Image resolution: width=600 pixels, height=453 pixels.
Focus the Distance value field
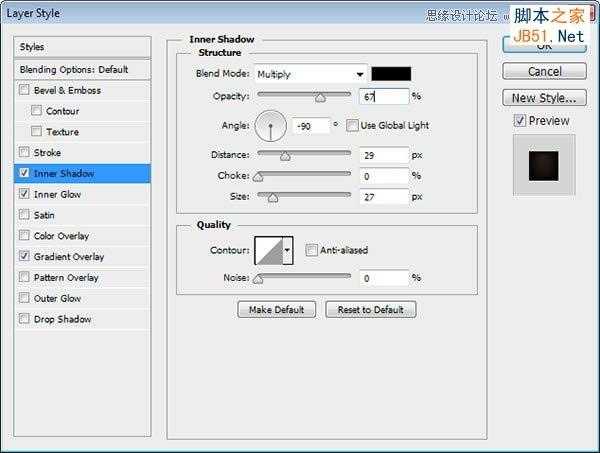384,155
